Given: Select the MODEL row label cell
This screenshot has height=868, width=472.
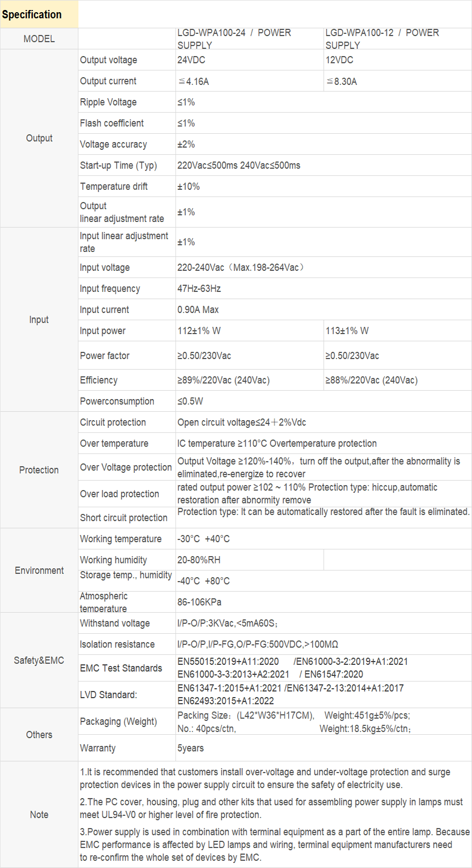Looking at the screenshot, I should coord(39,39).
